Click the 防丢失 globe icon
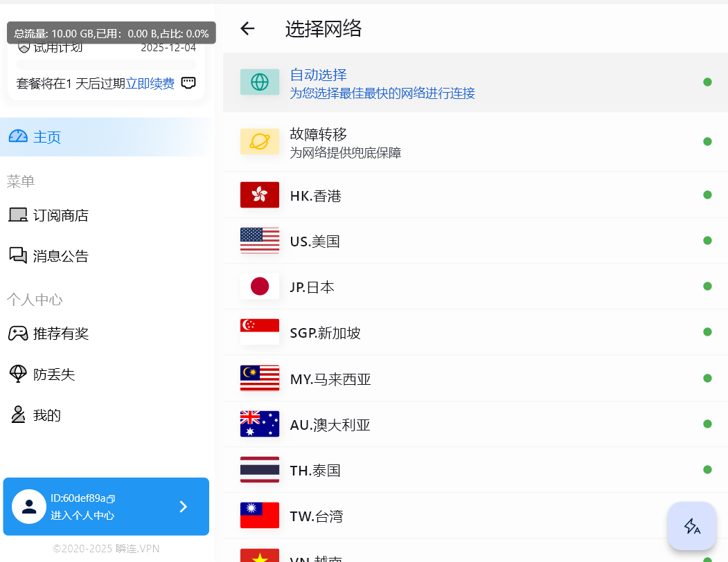The image size is (728, 562). tap(18, 374)
